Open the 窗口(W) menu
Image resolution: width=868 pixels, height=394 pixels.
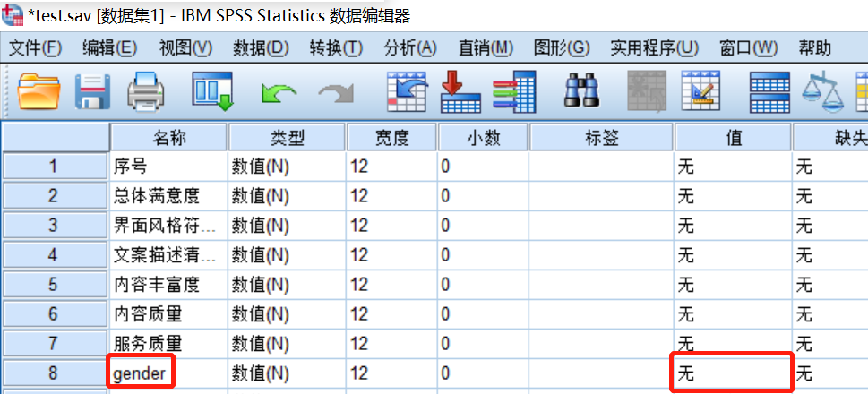pyautogui.click(x=749, y=48)
